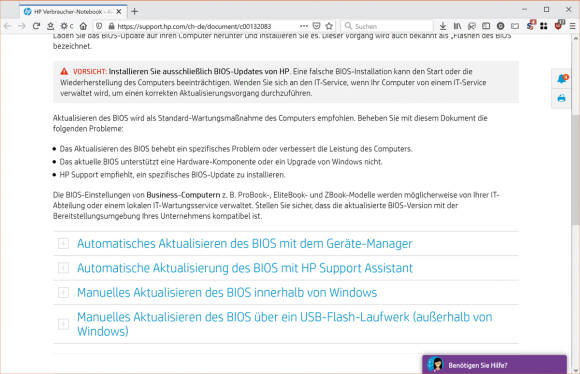Click the print icon on the page
Viewport: 580px width, 374px height.
point(562,98)
